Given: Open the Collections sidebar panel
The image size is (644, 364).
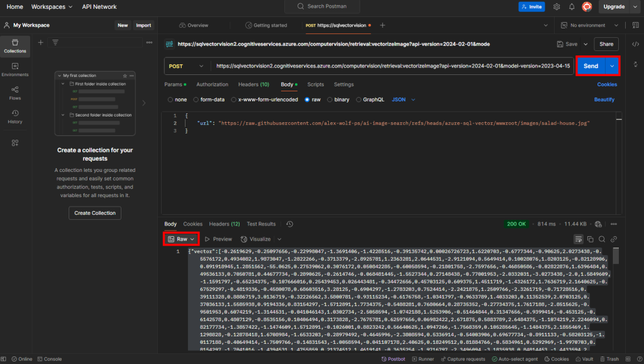Looking at the screenshot, I should (x=15, y=46).
